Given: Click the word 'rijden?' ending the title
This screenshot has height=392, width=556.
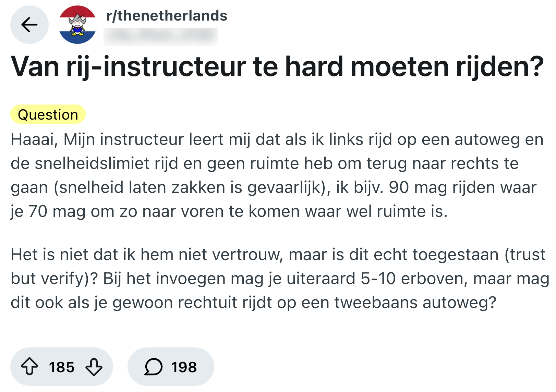Looking at the screenshot, I should [499, 66].
